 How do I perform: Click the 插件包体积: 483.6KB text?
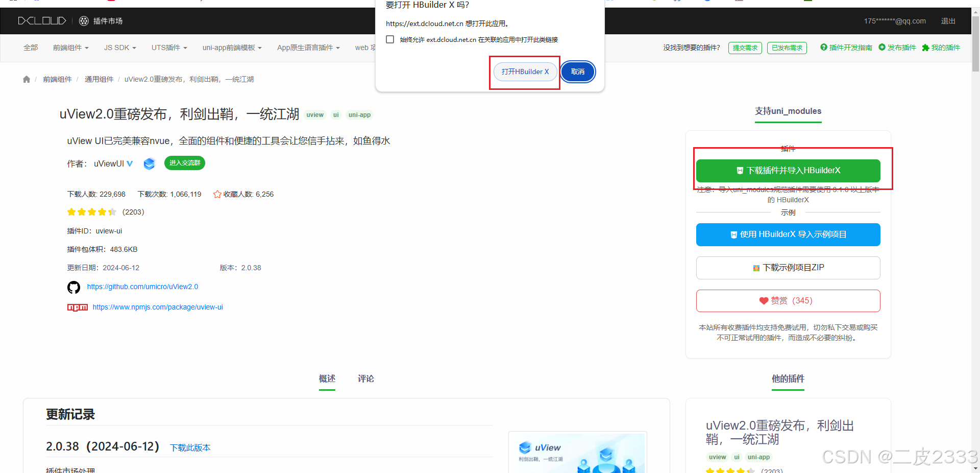pos(102,249)
